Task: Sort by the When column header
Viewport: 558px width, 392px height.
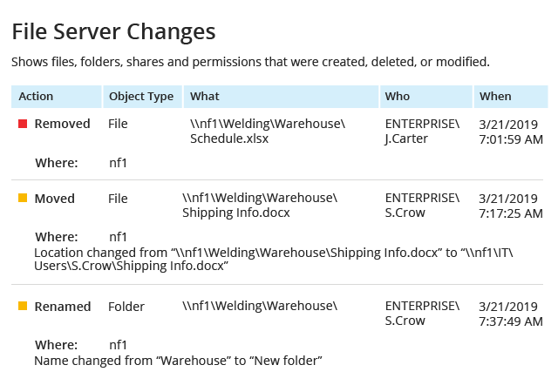Action: tap(511, 97)
